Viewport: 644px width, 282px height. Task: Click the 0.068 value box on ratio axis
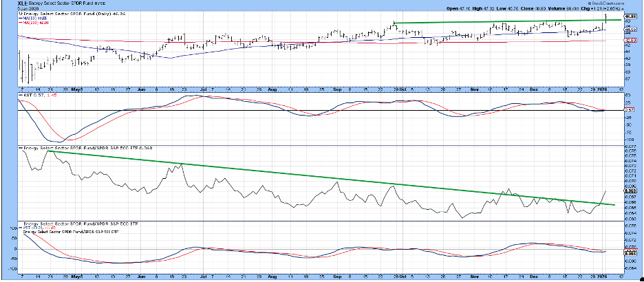[x=630, y=191]
